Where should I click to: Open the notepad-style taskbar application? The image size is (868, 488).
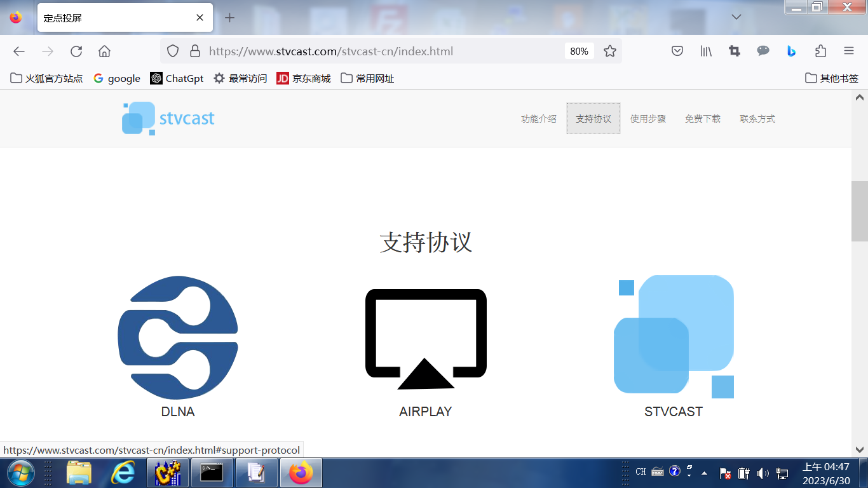point(256,473)
